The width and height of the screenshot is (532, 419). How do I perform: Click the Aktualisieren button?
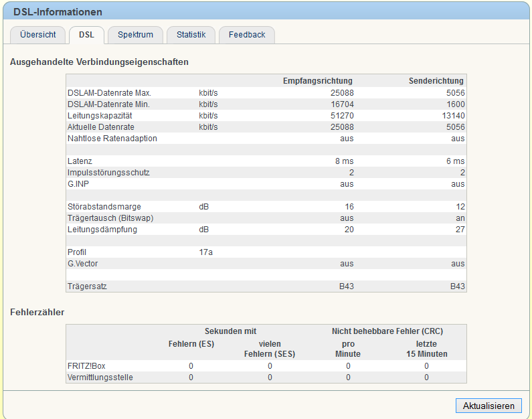489,406
